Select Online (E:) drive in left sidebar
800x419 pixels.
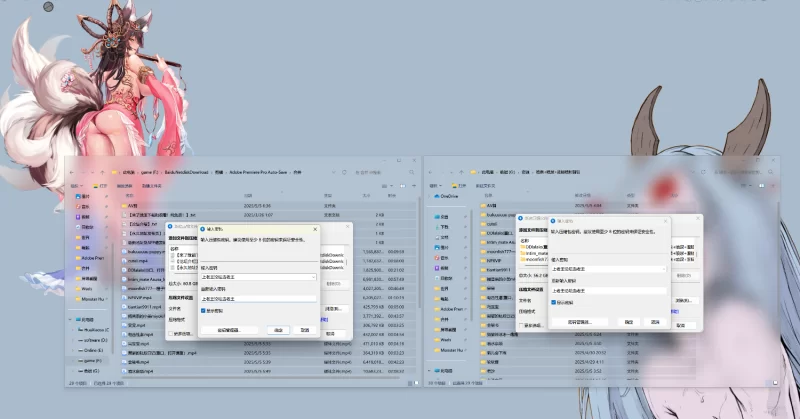point(90,351)
